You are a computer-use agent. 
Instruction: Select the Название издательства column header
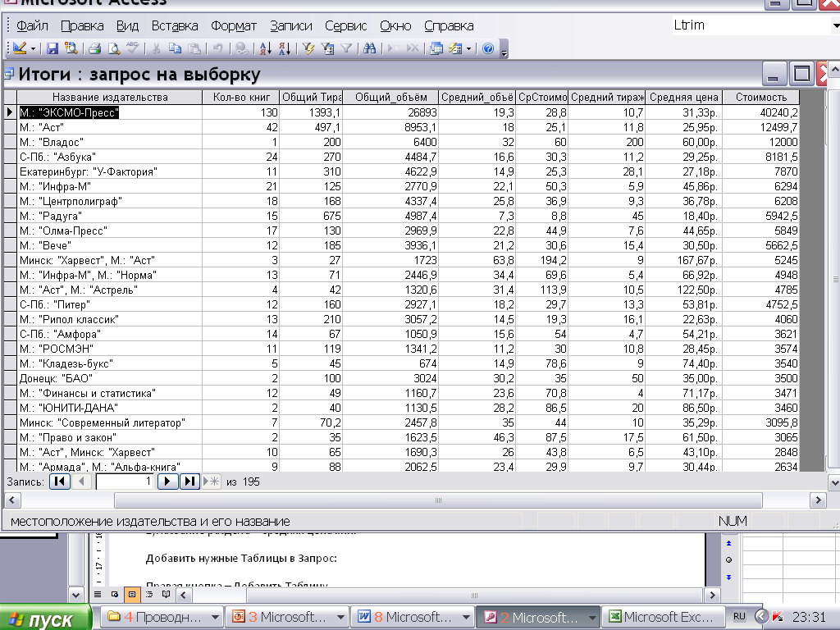coord(110,97)
